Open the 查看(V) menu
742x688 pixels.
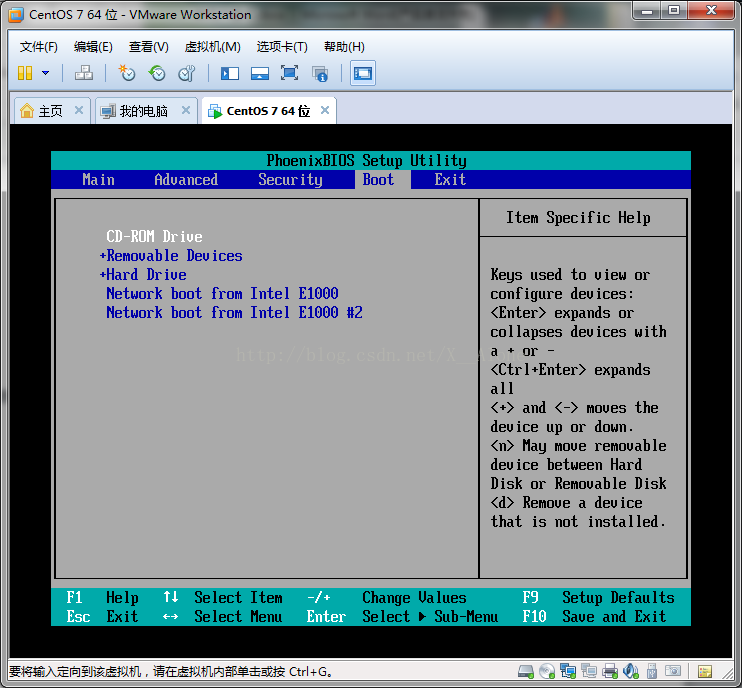pos(149,46)
